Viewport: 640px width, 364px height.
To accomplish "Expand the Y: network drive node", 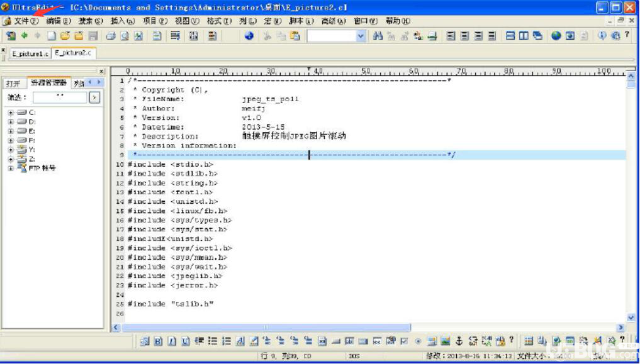I will coord(11,150).
